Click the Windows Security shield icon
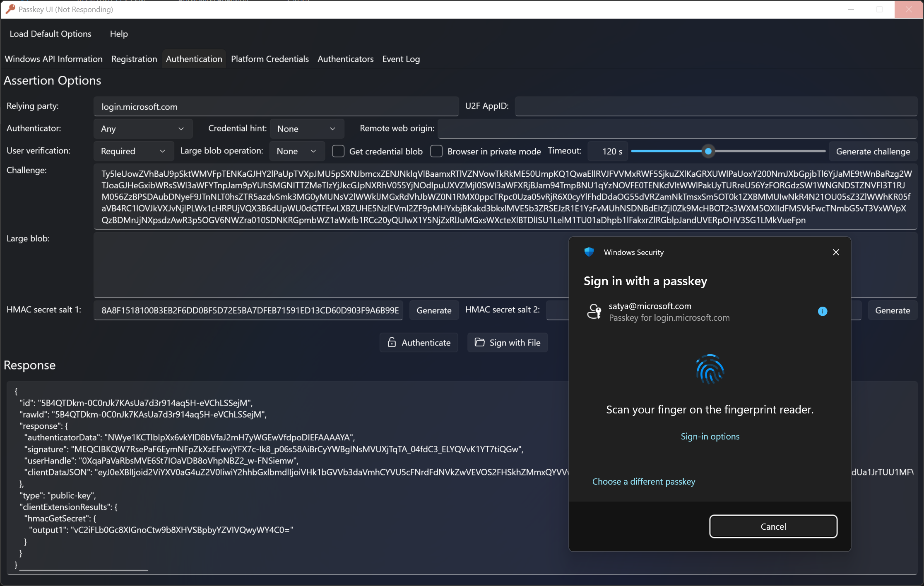924x586 pixels. pos(589,252)
